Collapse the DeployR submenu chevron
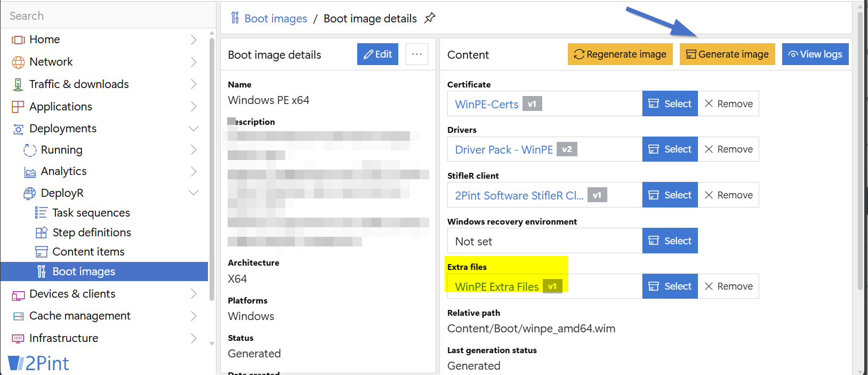Screen dimensions: 868x375 (x=194, y=193)
